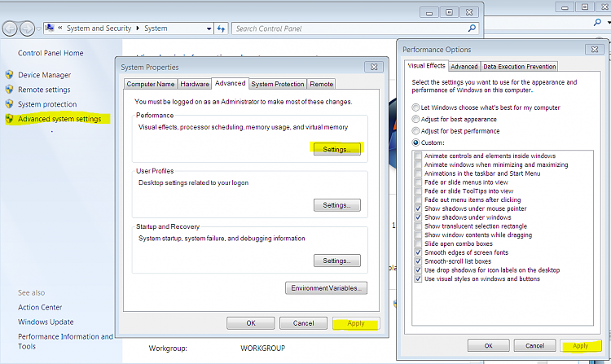This screenshot has height=364, width=611.
Task: Click Cancel in System Properties
Action: tap(303, 323)
